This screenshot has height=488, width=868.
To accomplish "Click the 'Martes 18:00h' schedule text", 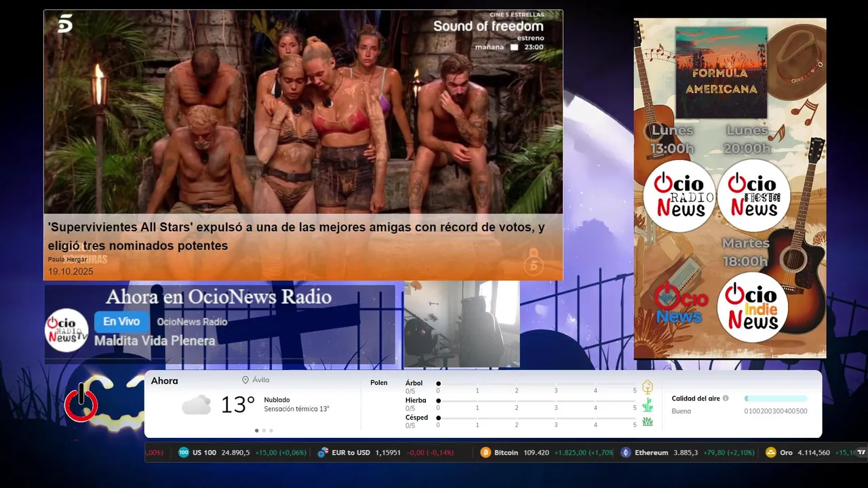I will pos(745,252).
